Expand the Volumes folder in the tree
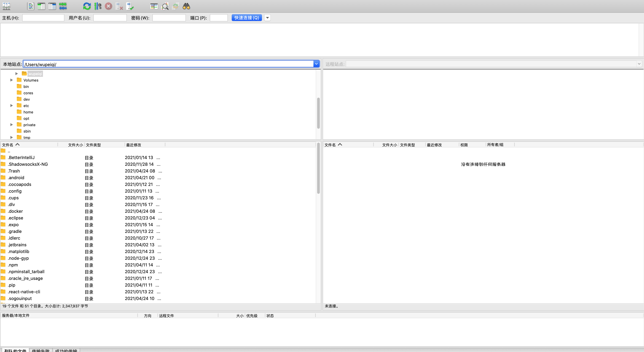 coord(12,80)
